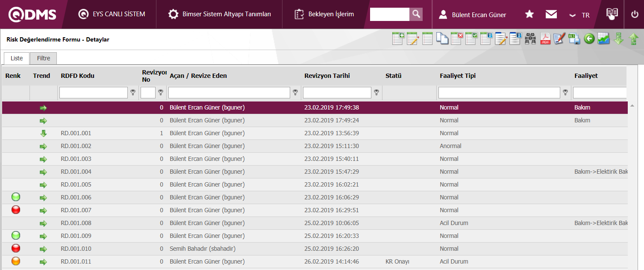This screenshot has width=644, height=270.
Task: Click the power logout icon
Action: [x=635, y=15]
